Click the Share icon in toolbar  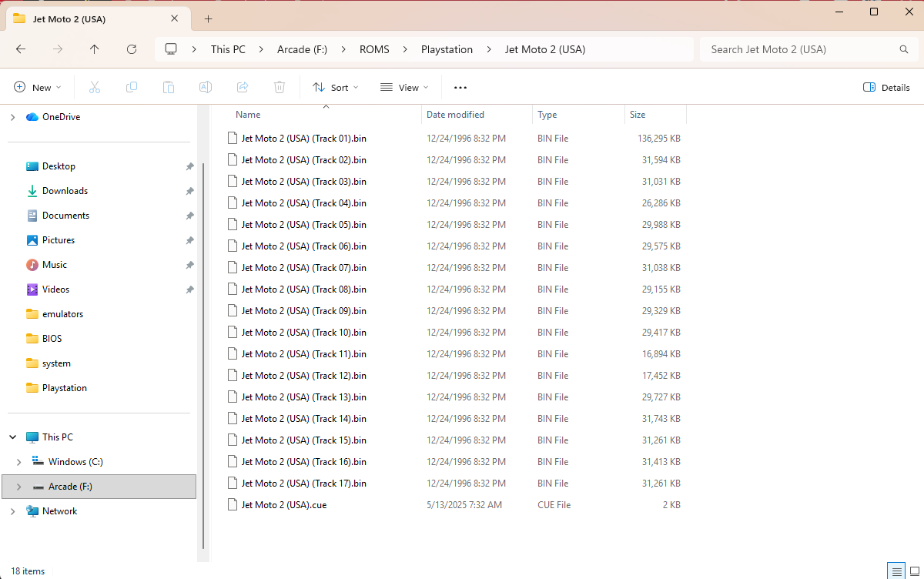(x=243, y=88)
